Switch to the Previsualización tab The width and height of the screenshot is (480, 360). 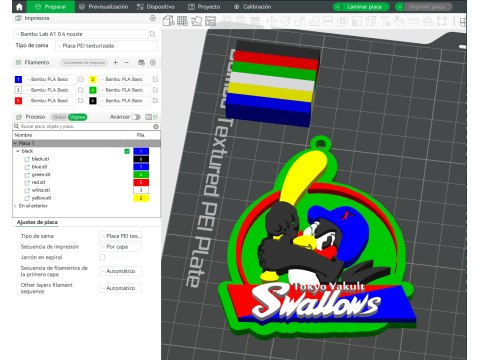pyautogui.click(x=104, y=7)
